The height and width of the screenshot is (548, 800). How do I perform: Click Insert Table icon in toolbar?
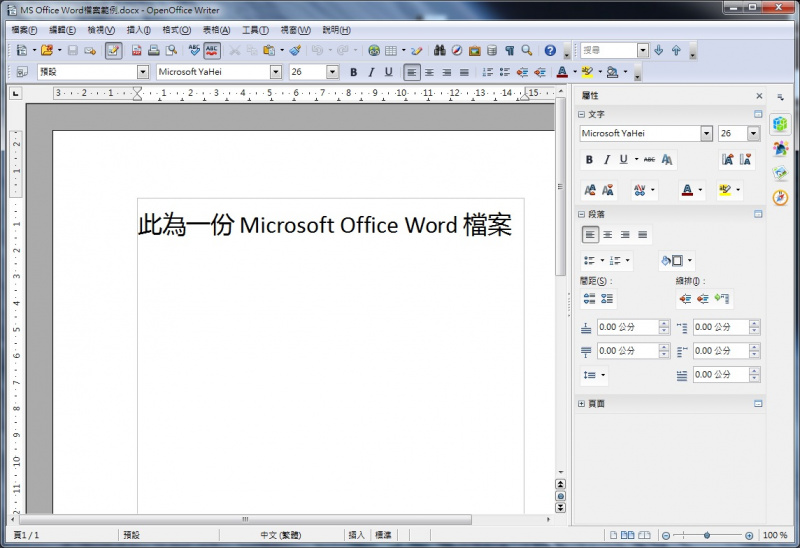[391, 50]
